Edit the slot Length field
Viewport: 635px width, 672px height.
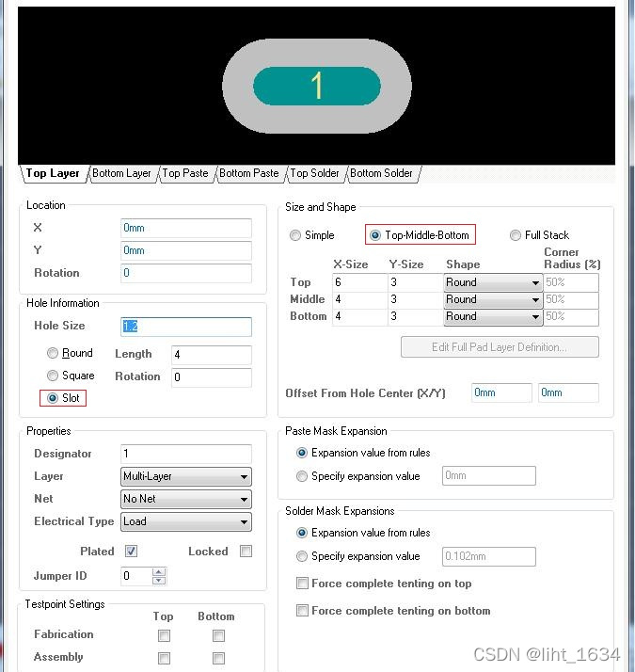(212, 355)
